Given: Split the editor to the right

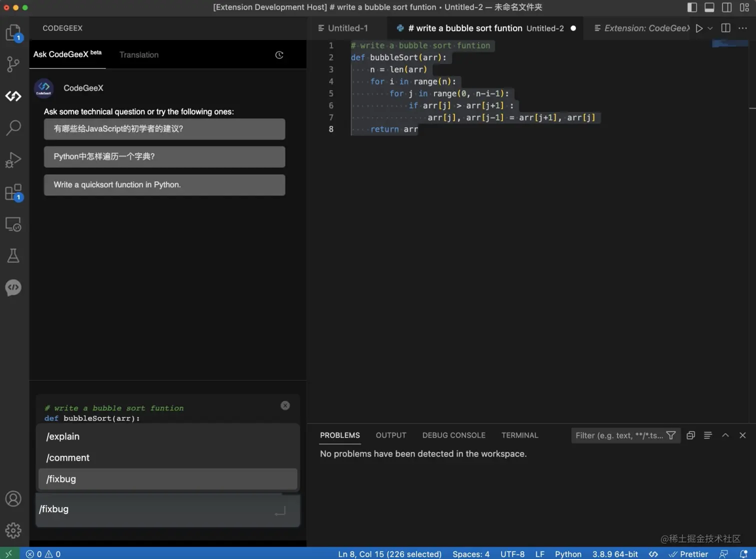Looking at the screenshot, I should click(x=726, y=28).
